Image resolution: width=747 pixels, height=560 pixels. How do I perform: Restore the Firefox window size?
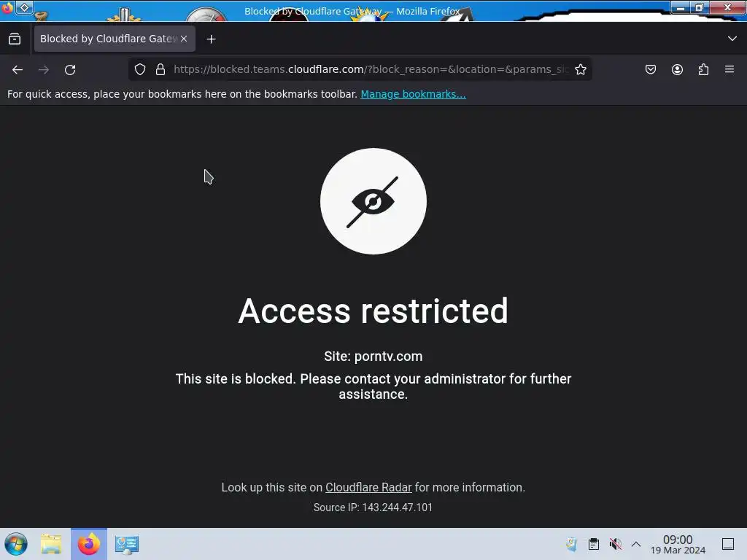point(700,7)
